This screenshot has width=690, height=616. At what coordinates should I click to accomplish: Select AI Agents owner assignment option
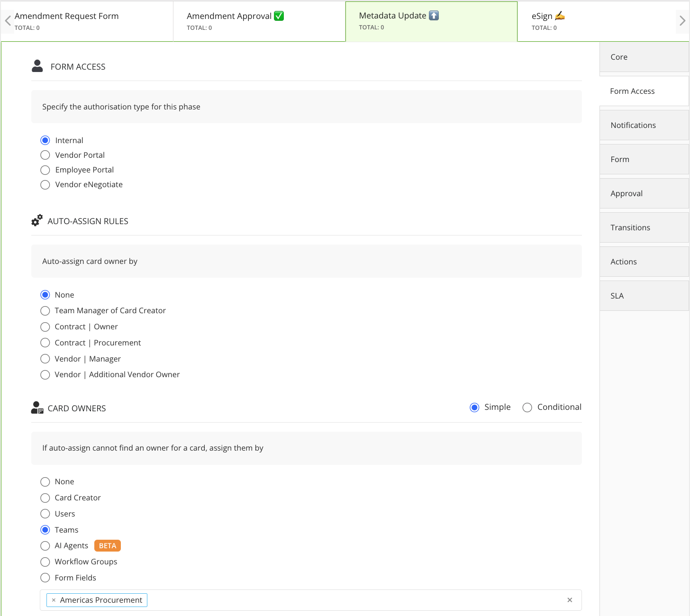pyautogui.click(x=45, y=545)
